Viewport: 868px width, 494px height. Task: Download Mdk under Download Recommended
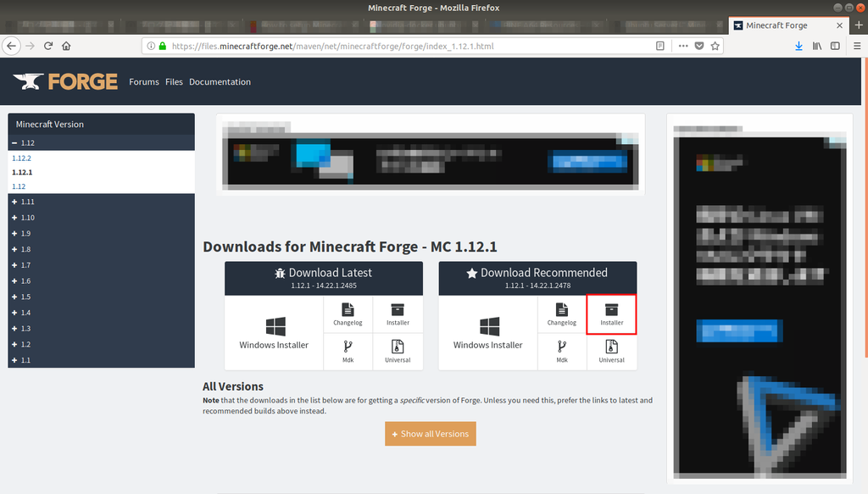click(562, 352)
